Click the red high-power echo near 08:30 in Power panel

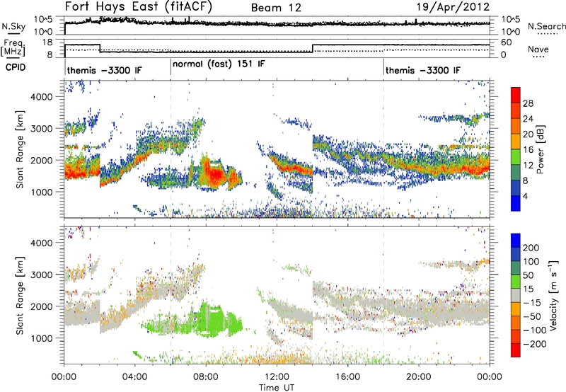[216, 175]
